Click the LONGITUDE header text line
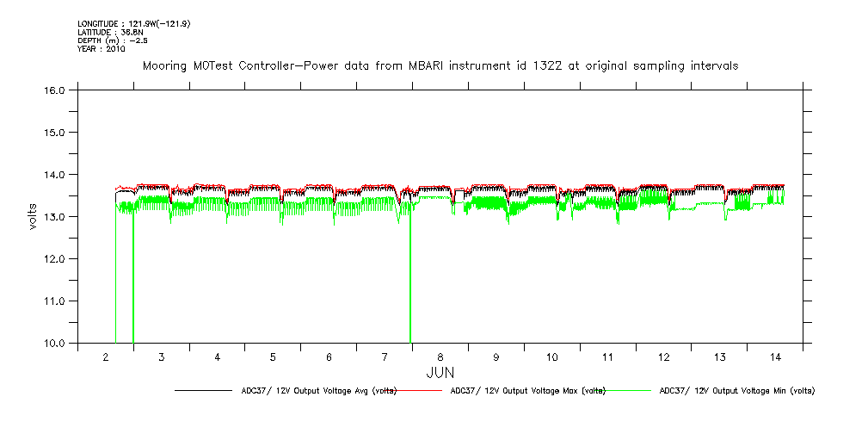This screenshot has height=434, width=868. (133, 23)
